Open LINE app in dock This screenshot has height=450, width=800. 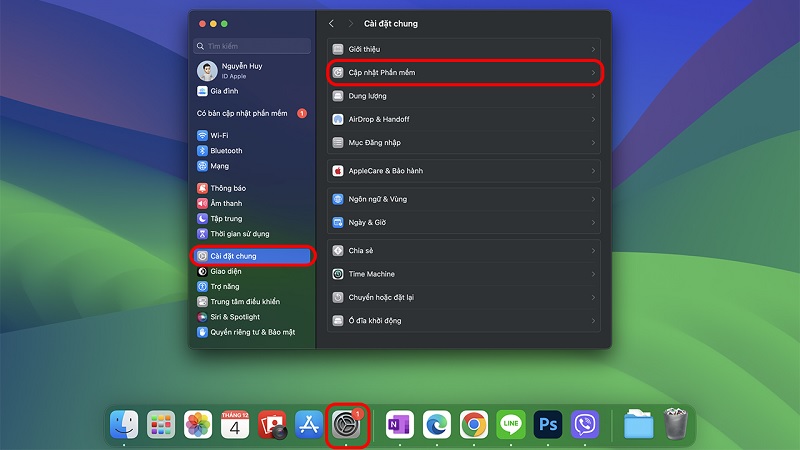tap(511, 424)
